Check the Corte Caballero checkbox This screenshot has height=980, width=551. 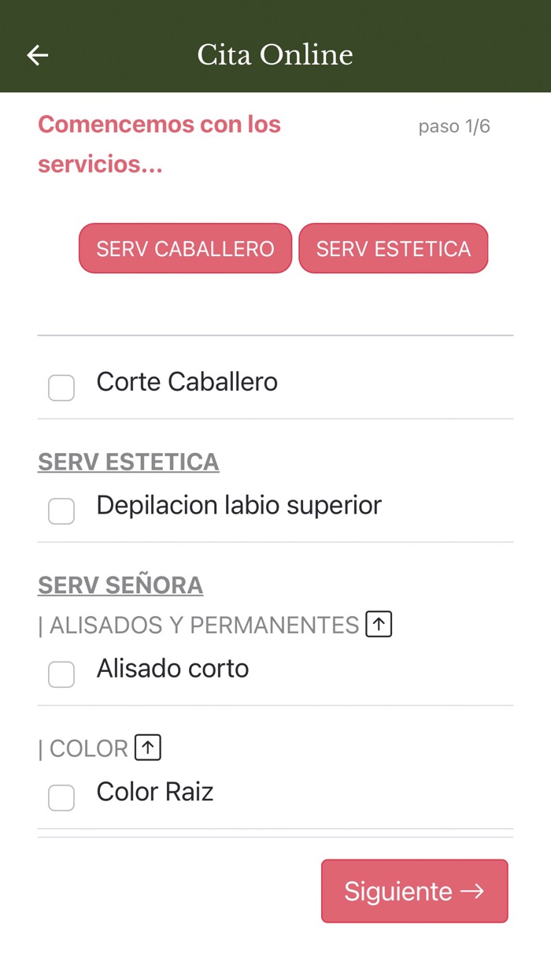[x=61, y=388]
